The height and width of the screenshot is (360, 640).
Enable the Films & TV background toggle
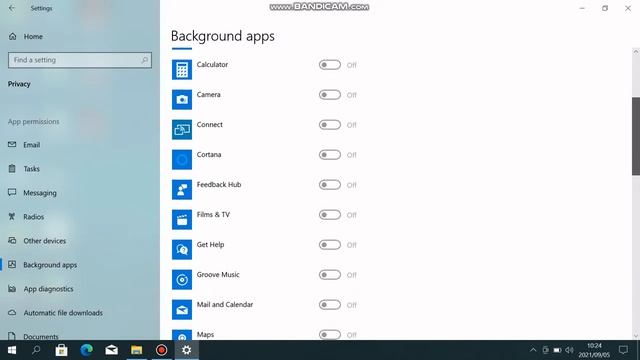(x=330, y=215)
